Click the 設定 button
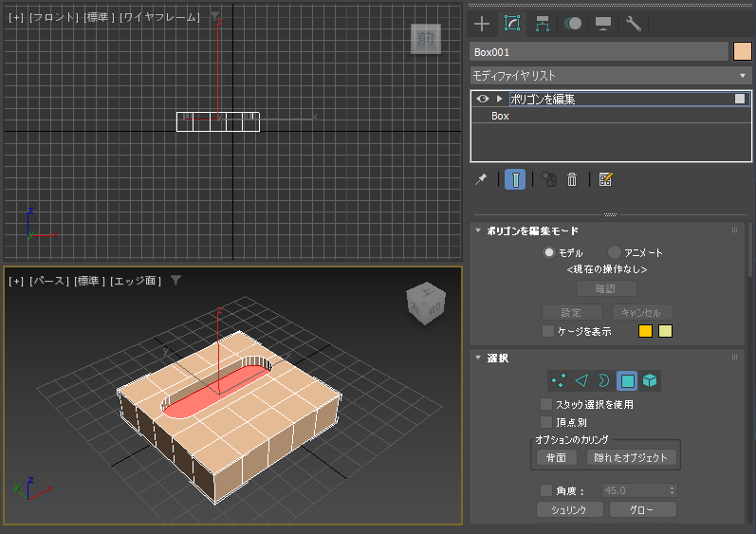Screen dimensions: 756x534 (x=572, y=312)
